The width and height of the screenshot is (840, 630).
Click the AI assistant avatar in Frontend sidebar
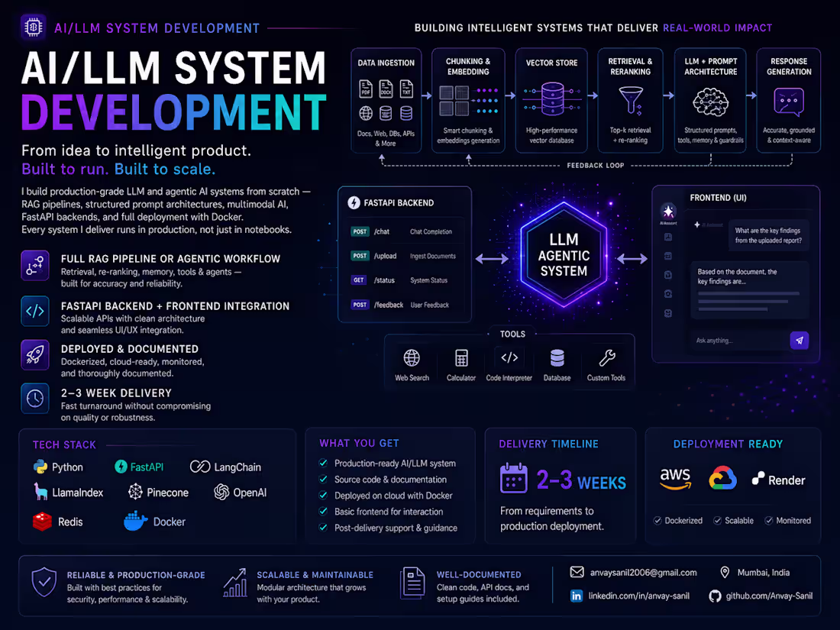[668, 211]
